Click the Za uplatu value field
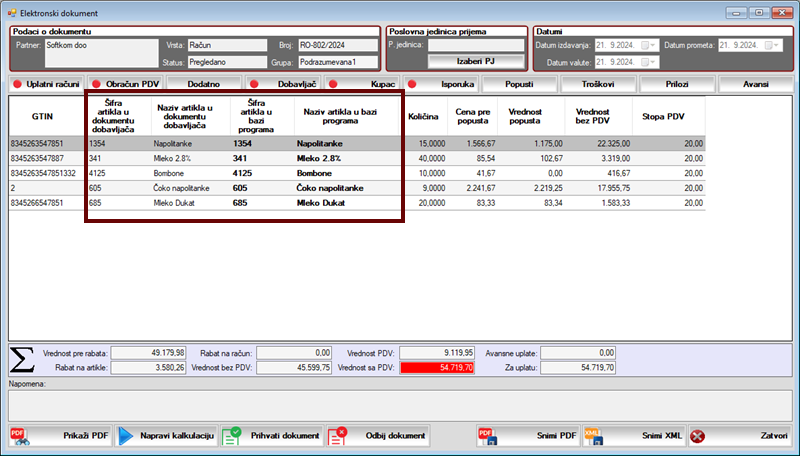Viewport: 800px width, 456px height. tap(578, 367)
